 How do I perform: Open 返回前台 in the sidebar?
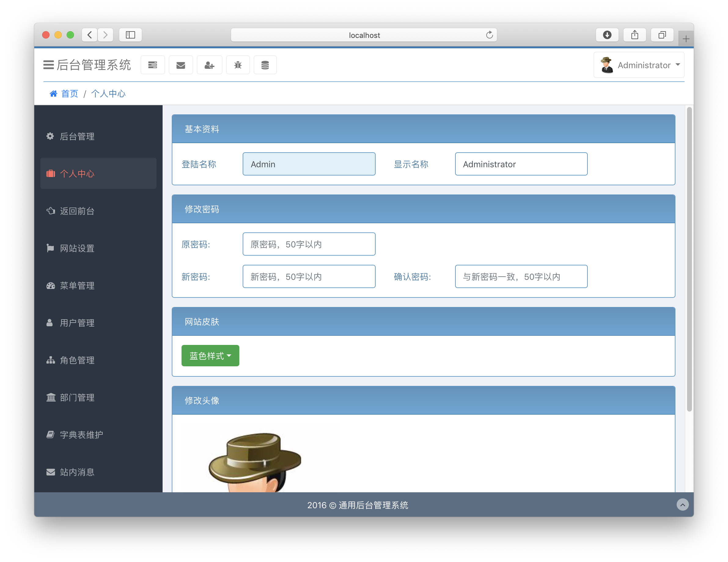pyautogui.click(x=98, y=211)
